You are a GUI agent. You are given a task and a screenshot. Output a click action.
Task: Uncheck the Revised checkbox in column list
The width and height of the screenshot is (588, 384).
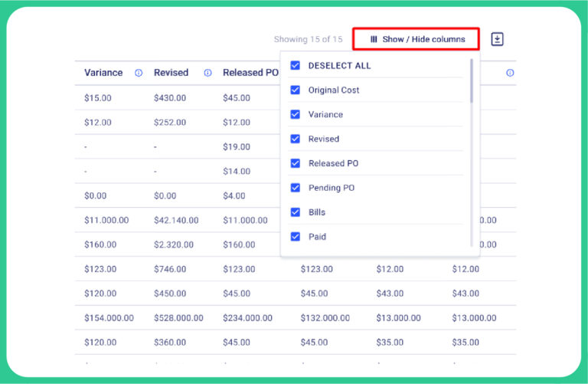coord(296,139)
